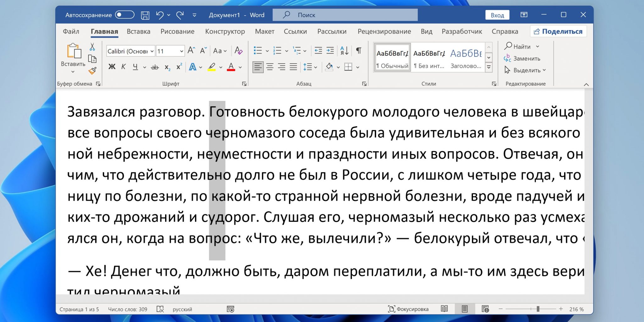Show paragraph marks with pilcrow icon
The image size is (644, 322).
[358, 51]
